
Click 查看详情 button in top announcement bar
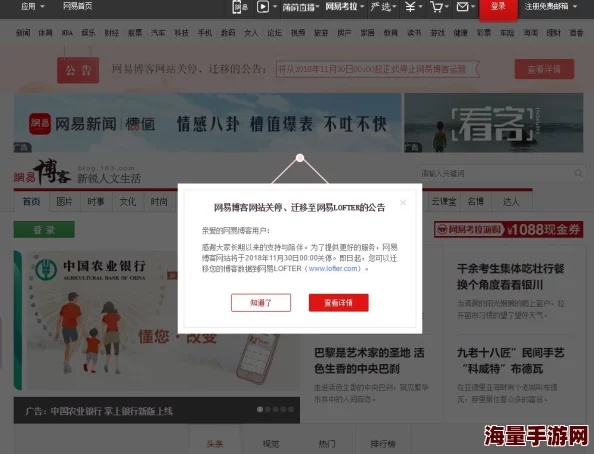coord(544,69)
